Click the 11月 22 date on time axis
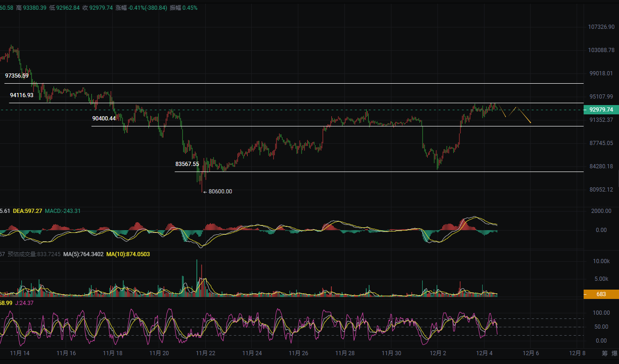 (205, 353)
